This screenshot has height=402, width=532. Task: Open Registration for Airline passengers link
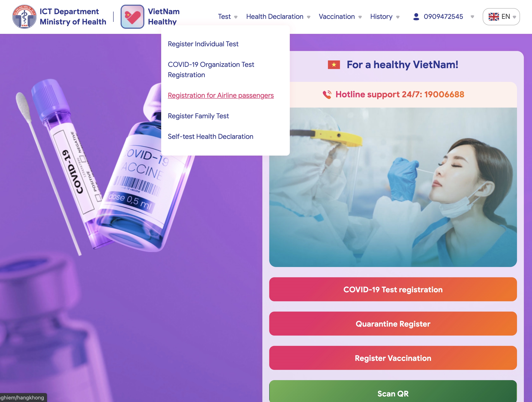pyautogui.click(x=221, y=95)
